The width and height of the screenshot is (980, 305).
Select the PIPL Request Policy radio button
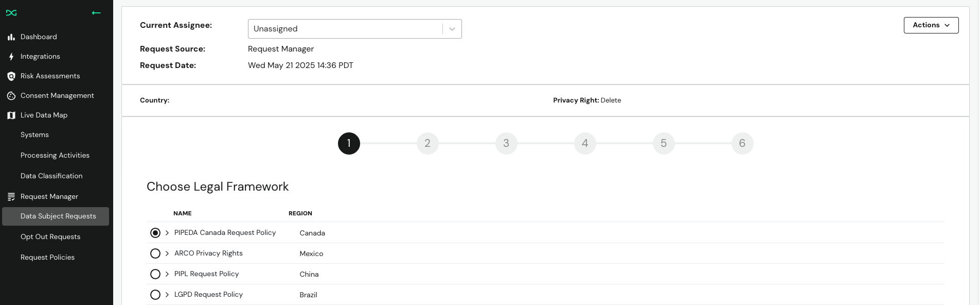click(x=155, y=274)
